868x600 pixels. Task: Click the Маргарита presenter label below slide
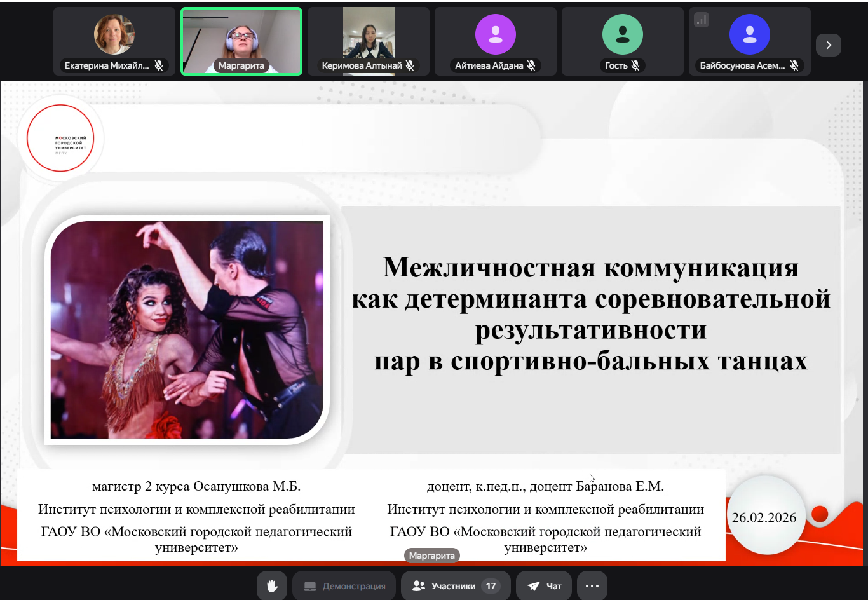[x=432, y=556]
